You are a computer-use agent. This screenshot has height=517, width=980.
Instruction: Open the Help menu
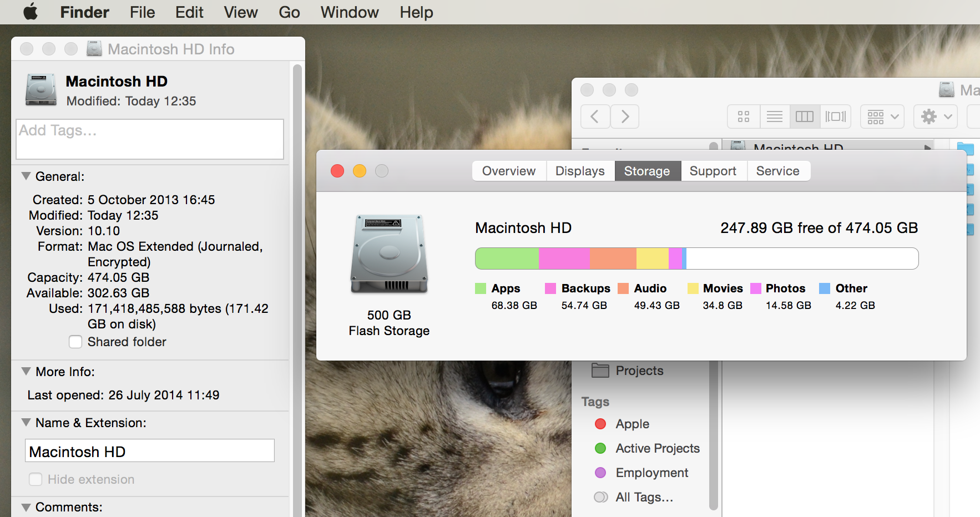pos(416,12)
